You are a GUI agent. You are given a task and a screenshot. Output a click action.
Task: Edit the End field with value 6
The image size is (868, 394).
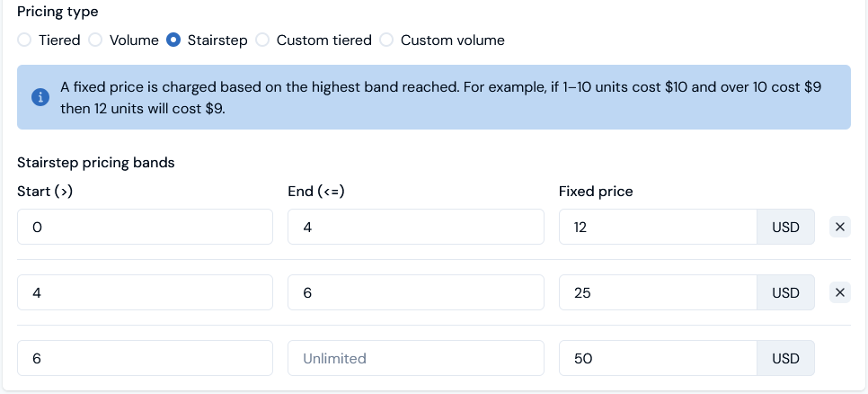[415, 292]
